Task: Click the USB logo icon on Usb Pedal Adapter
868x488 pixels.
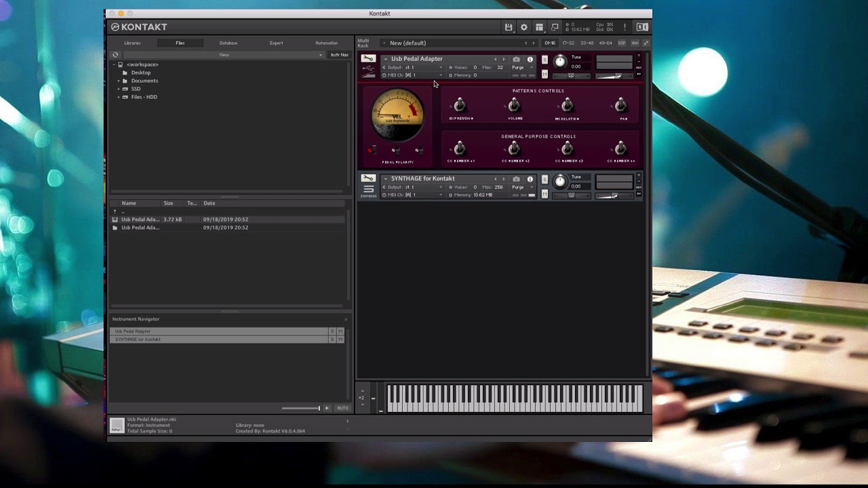Action: pos(368,69)
